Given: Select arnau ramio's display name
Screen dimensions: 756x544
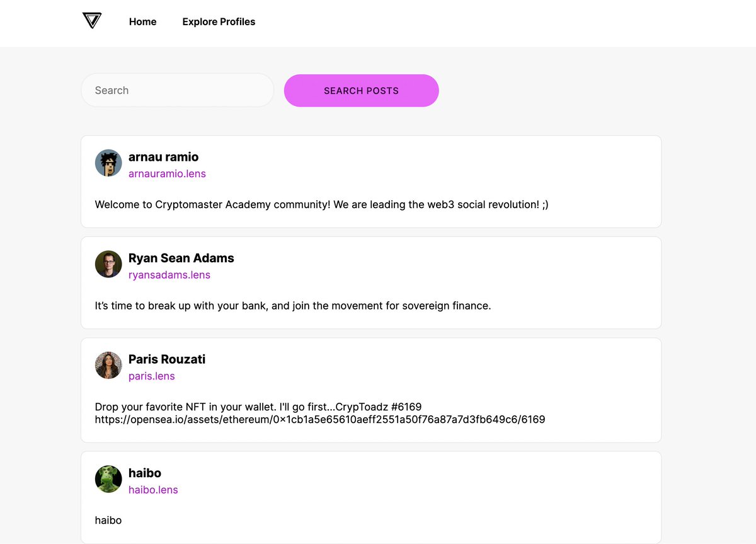Looking at the screenshot, I should (163, 156).
